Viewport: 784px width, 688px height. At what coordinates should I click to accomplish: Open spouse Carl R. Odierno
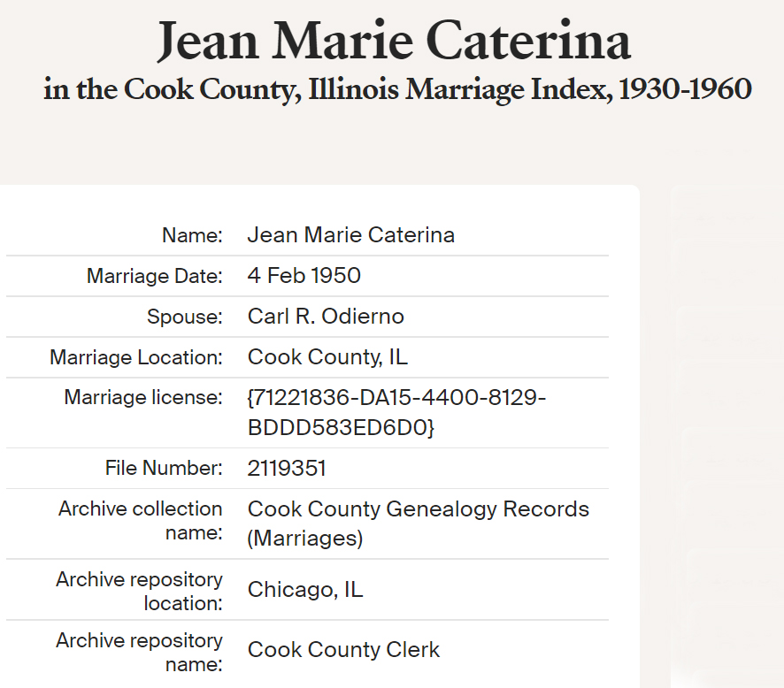click(325, 317)
